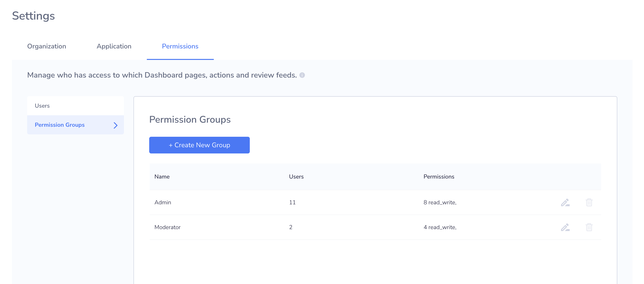This screenshot has width=644, height=284.
Task: Click chevron arrow next to Permission Groups
Action: pos(115,125)
